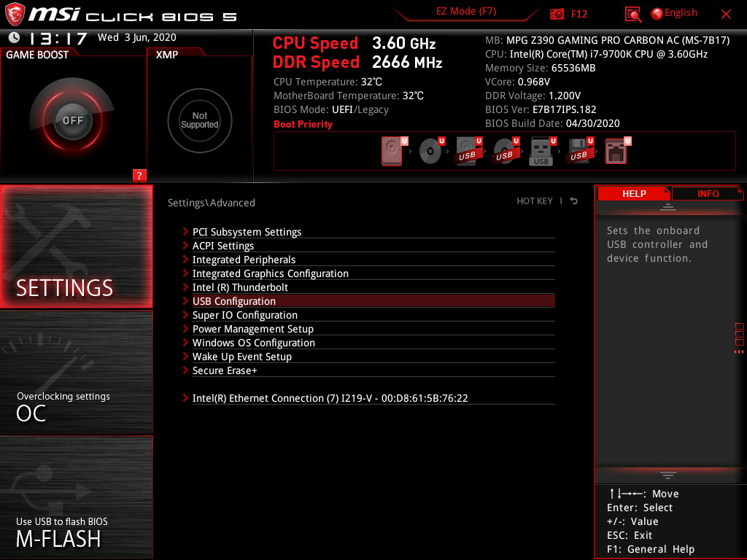
Task: Click the small red triple arrows at right edge
Action: coord(739,352)
